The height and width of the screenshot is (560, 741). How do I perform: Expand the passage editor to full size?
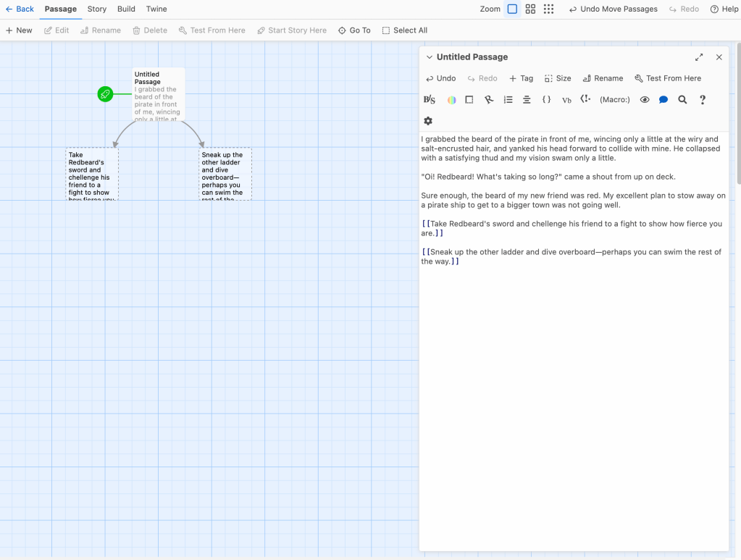click(x=699, y=57)
